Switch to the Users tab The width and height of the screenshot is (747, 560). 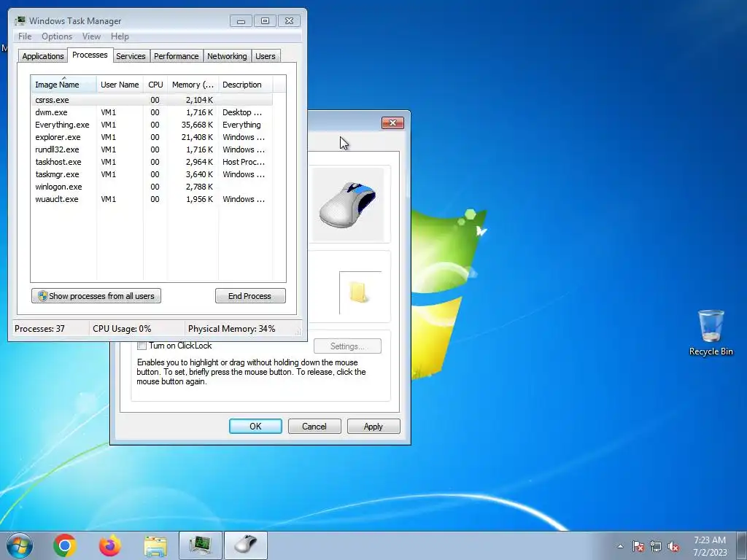(x=266, y=56)
